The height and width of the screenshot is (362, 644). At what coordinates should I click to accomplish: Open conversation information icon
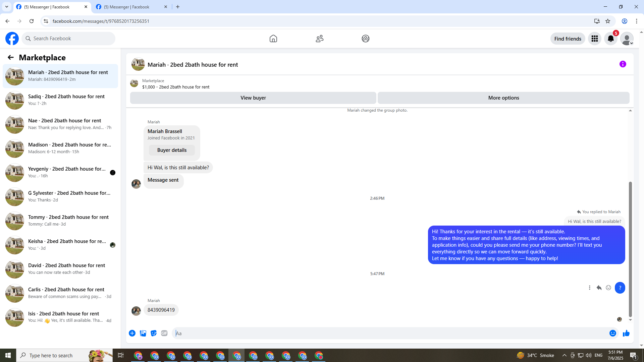pos(623,64)
